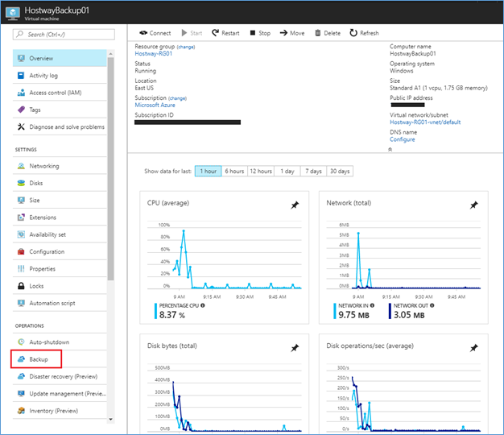Click the Connect toolbar icon
This screenshot has height=435, width=504.
pos(143,33)
